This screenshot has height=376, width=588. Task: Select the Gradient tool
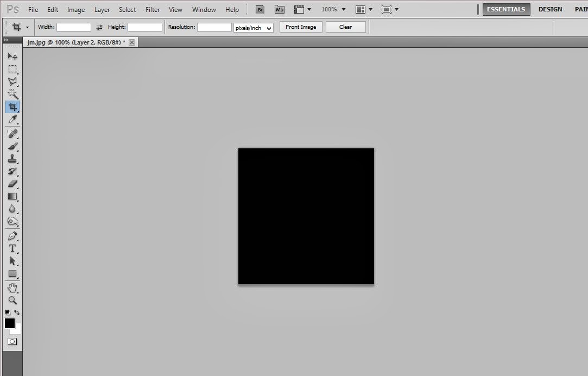(12, 196)
